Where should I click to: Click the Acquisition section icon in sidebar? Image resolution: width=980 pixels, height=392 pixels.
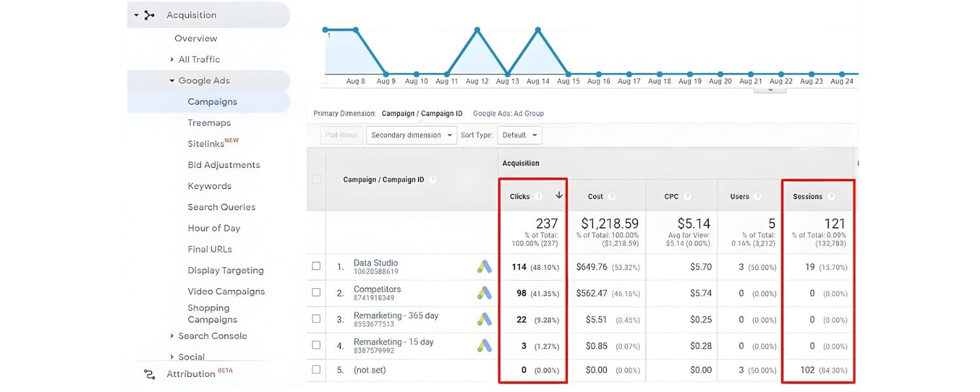pos(146,14)
